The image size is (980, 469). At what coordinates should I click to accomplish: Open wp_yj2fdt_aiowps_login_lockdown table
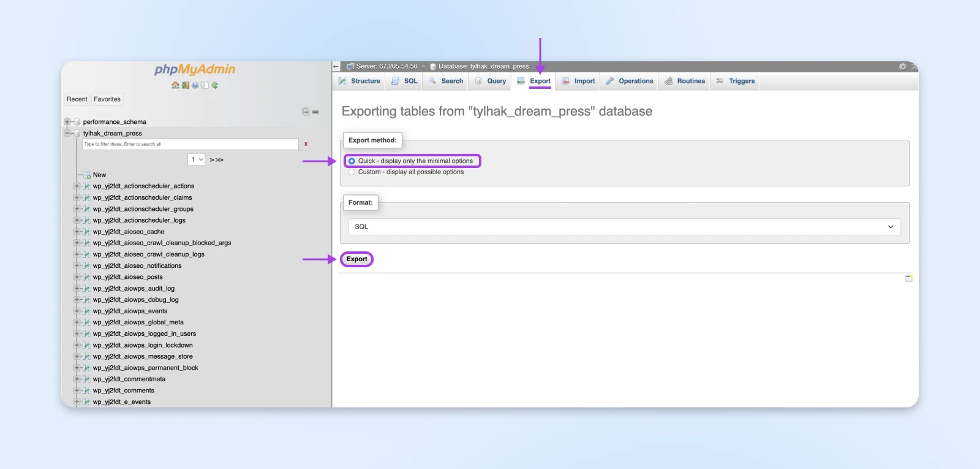pos(143,345)
